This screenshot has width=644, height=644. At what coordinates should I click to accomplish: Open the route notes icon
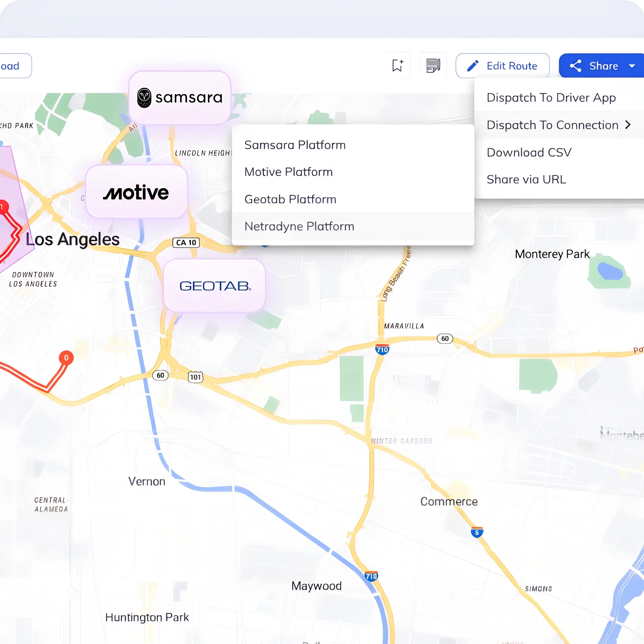click(433, 66)
